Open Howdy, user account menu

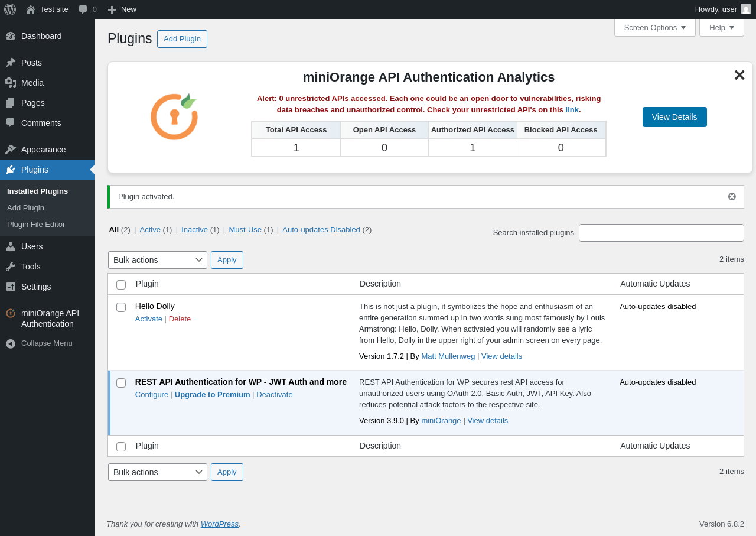pos(723,9)
